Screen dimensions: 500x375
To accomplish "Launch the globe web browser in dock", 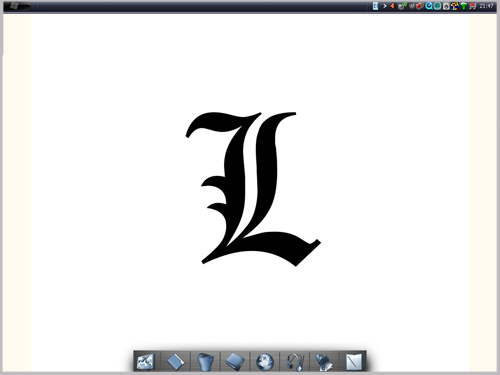I will click(x=265, y=362).
